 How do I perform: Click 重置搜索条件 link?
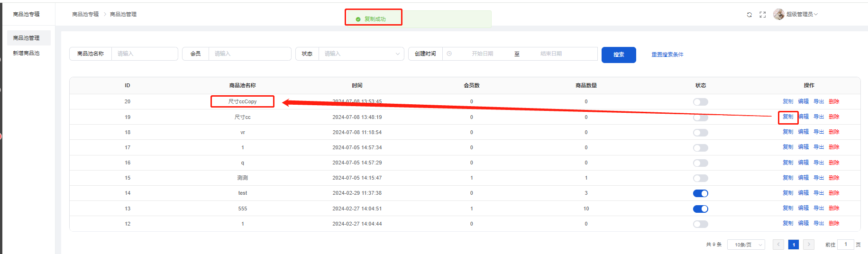pyautogui.click(x=667, y=54)
